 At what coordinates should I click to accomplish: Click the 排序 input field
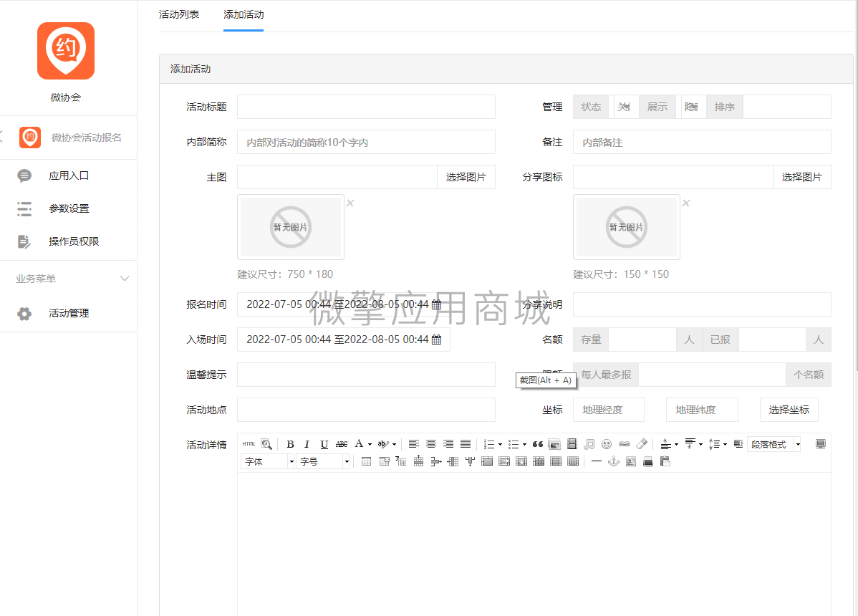[787, 107]
